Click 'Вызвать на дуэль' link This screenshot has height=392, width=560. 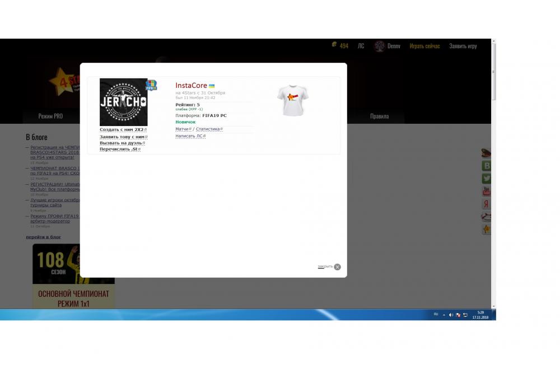[120, 143]
